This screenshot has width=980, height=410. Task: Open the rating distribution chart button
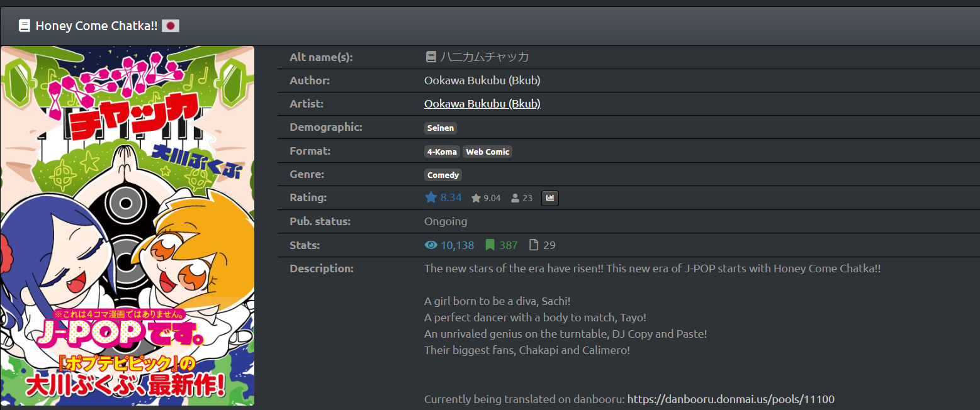550,198
